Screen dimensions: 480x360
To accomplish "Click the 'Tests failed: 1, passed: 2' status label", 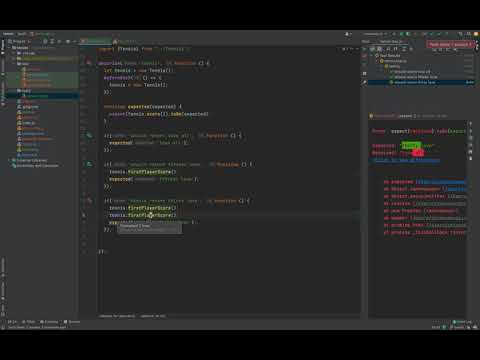I will (x=450, y=44).
